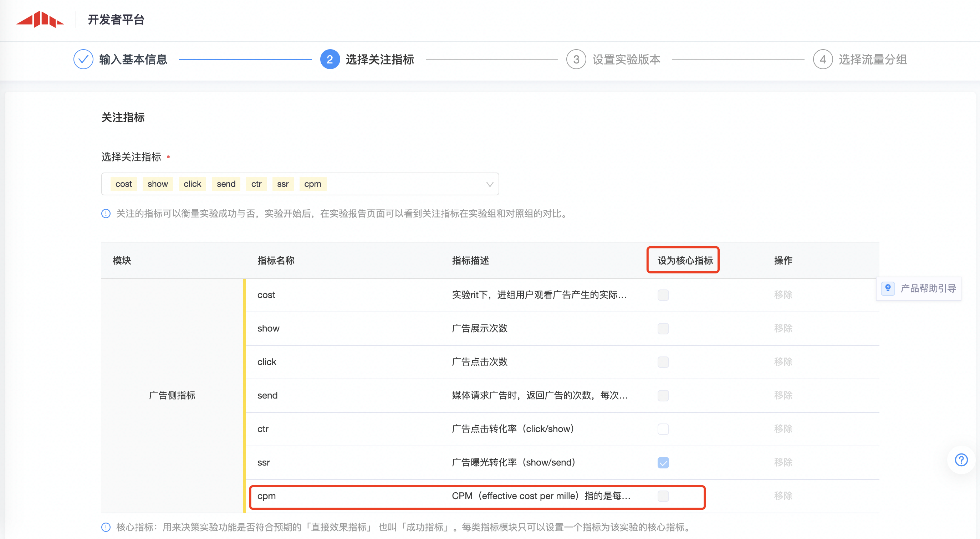
Task: Remove the cpm metric row via 移除
Action: (x=783, y=496)
